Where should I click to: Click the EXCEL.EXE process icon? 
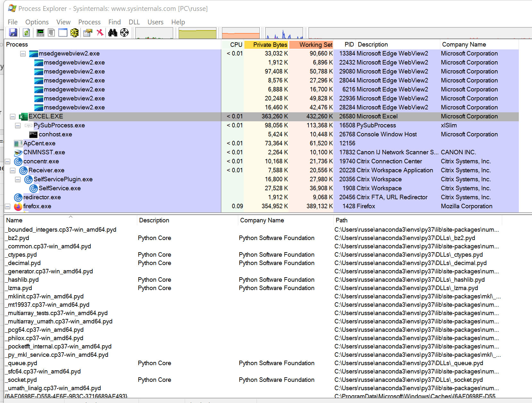click(23, 116)
